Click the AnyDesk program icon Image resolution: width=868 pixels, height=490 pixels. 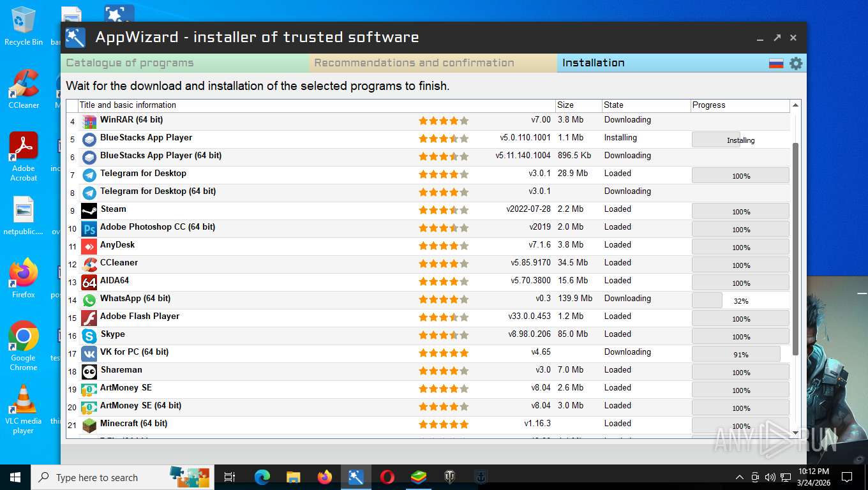[89, 246]
